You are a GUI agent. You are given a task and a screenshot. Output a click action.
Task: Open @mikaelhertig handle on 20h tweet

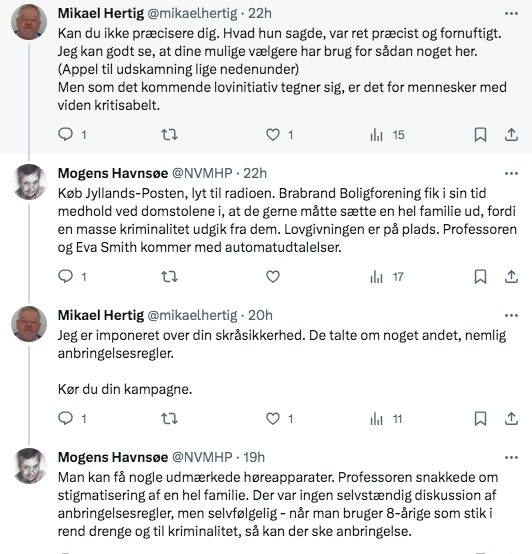192,315
